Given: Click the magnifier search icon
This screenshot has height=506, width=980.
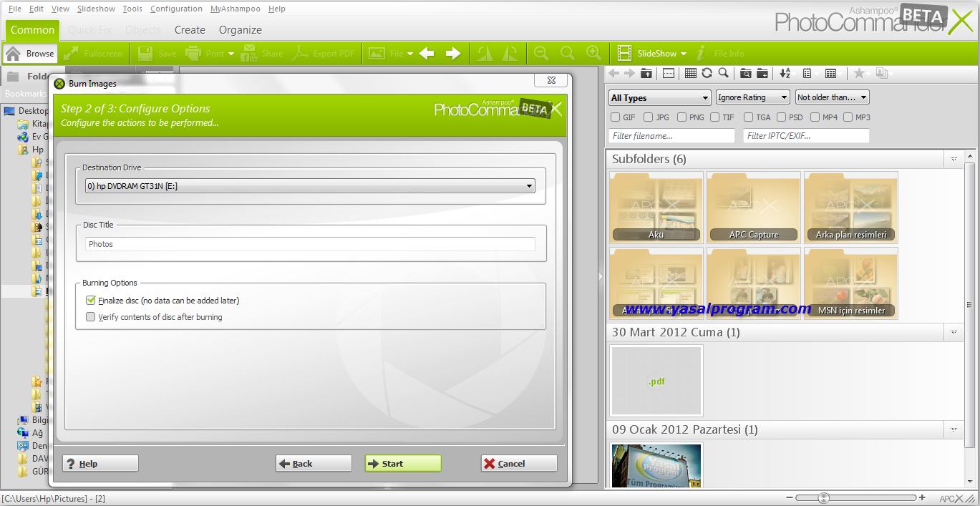Looking at the screenshot, I should 724,73.
